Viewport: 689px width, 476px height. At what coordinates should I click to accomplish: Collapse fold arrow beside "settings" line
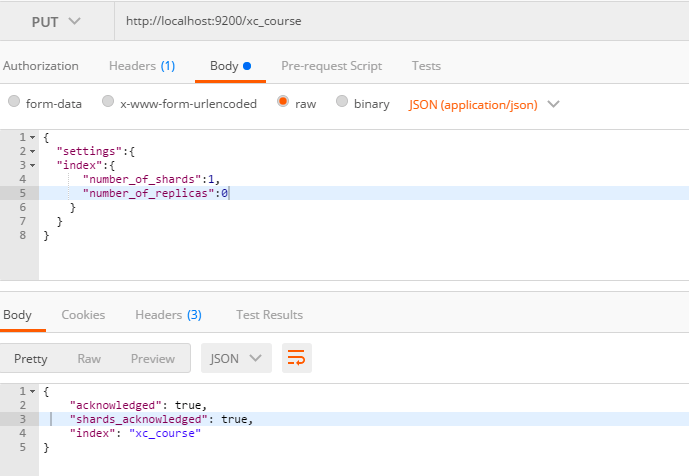[33, 152]
